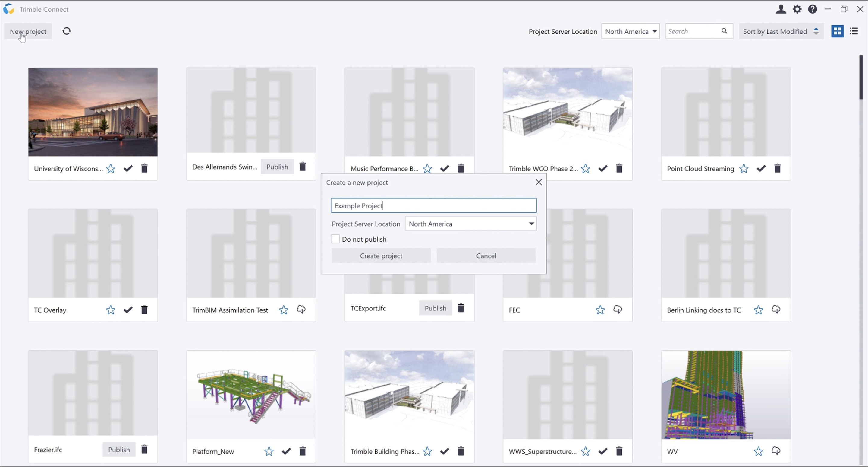868x467 pixels.
Task: Star the FEC project
Action: [x=600, y=310]
